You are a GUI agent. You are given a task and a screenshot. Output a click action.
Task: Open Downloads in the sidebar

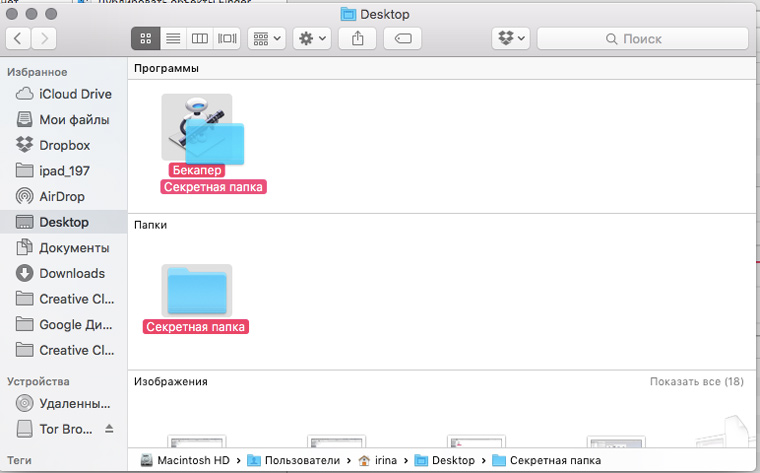pos(64,273)
